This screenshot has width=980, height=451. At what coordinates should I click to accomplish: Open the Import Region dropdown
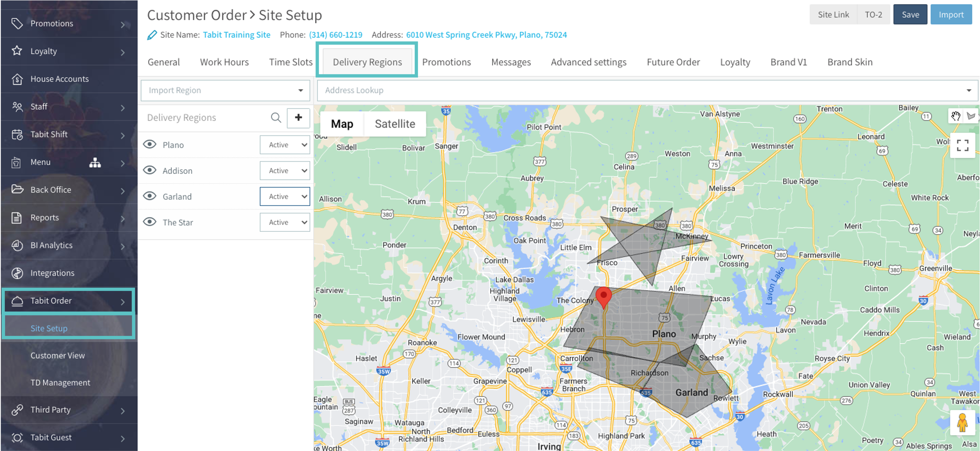pos(226,90)
